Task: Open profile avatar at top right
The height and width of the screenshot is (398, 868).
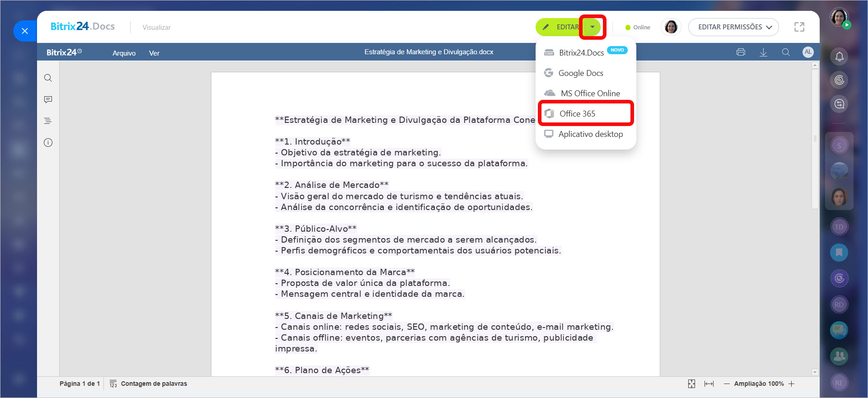Action: tap(839, 17)
